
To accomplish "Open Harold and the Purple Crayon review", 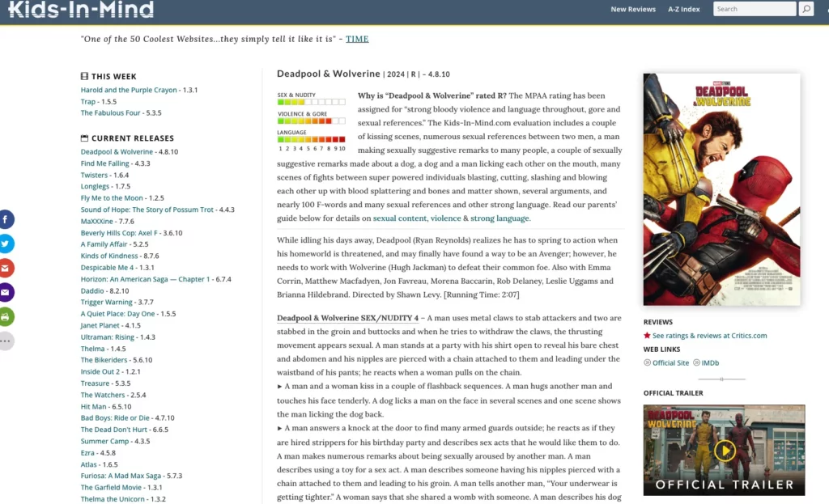I will (x=129, y=90).
